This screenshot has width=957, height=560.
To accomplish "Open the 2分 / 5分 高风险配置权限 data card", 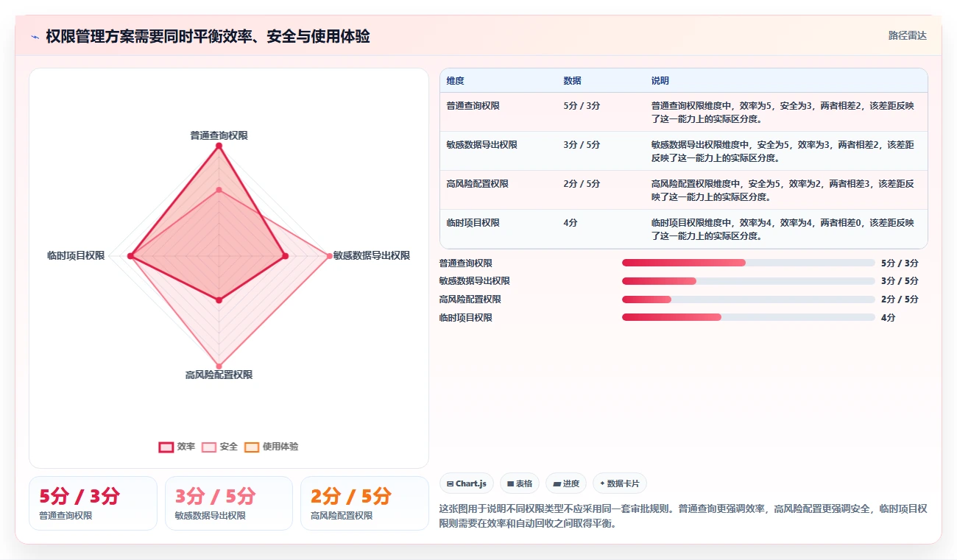I will coord(364,503).
